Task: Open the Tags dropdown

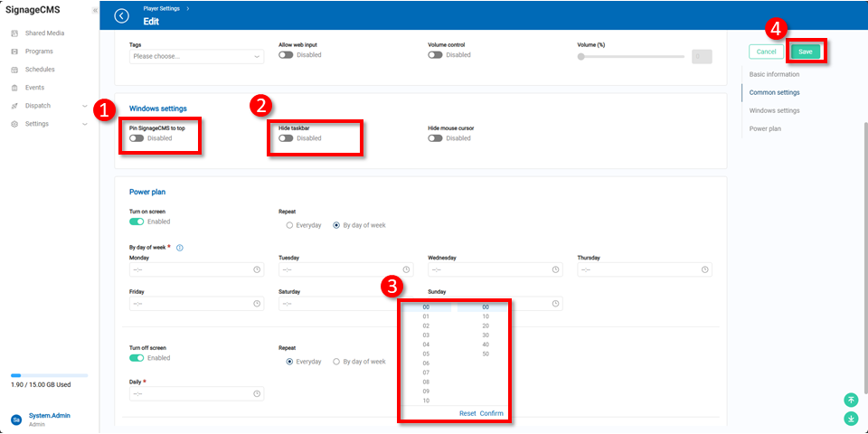Action: coord(196,56)
